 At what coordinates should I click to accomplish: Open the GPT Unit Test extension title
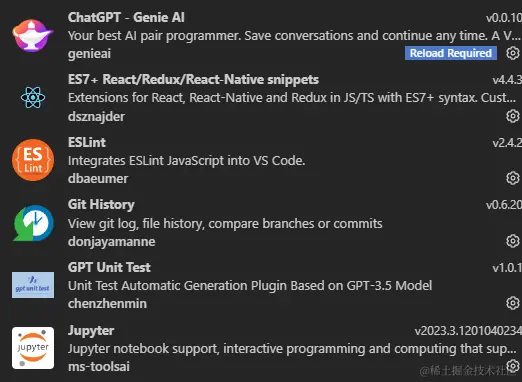click(109, 267)
